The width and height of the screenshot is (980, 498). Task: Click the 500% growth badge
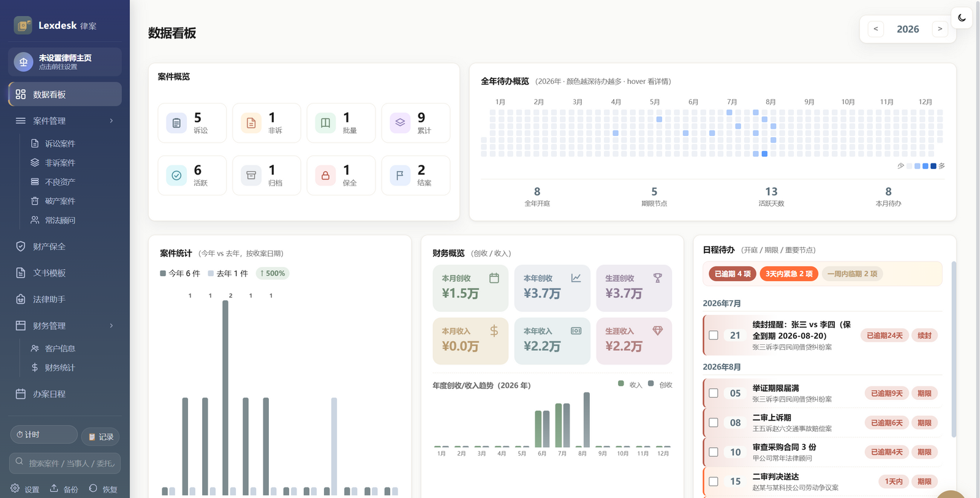[272, 273]
